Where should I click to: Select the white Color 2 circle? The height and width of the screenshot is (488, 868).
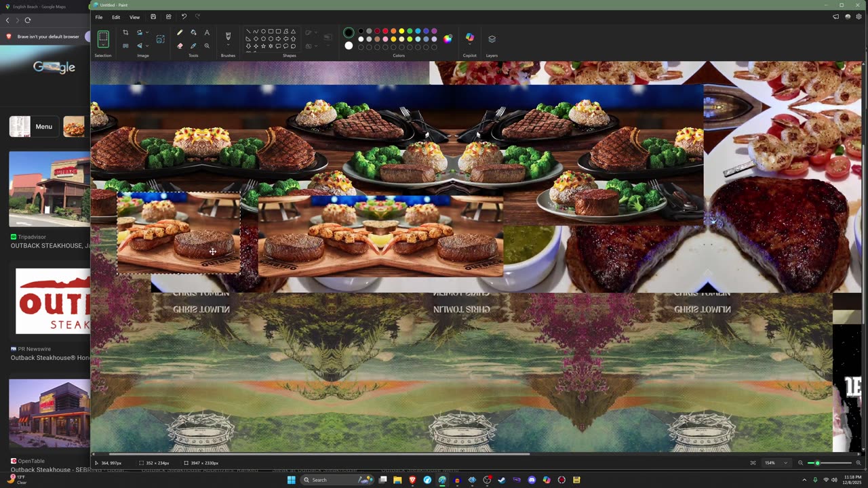(x=349, y=46)
